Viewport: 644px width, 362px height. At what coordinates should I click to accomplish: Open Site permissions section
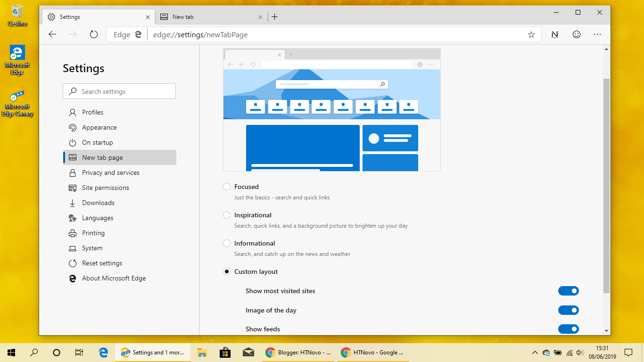(119, 188)
